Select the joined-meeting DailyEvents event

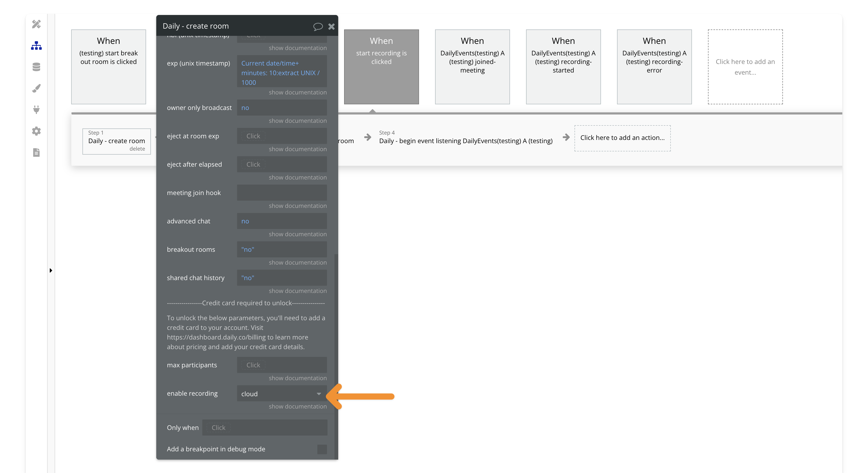click(x=473, y=67)
